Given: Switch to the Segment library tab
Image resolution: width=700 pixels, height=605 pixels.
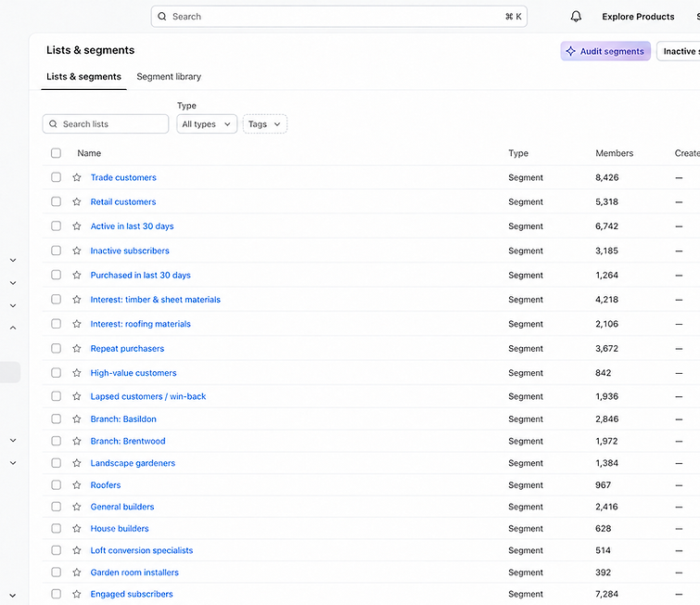Looking at the screenshot, I should coord(169,76).
